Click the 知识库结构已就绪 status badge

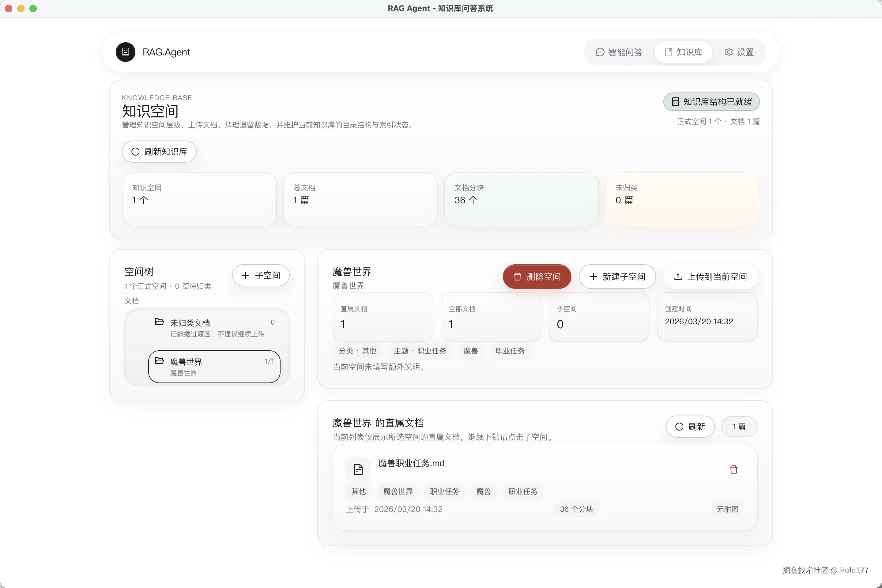point(711,102)
